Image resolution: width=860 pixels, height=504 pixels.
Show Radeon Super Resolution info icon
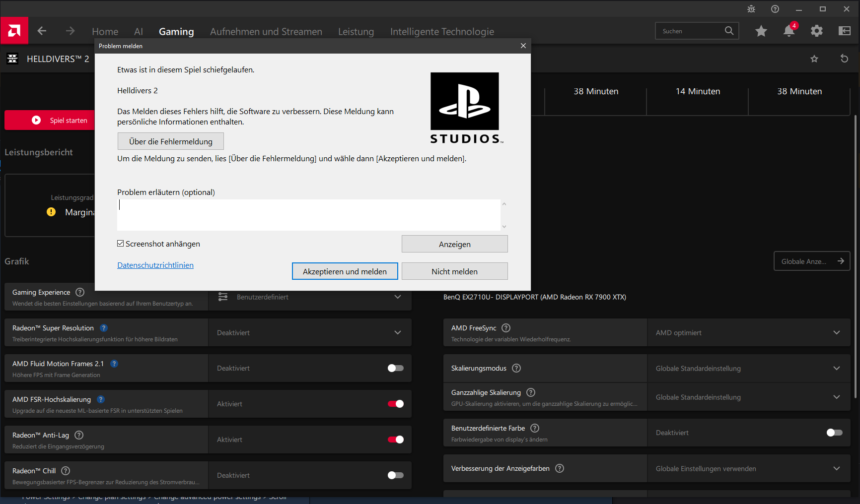(x=104, y=328)
